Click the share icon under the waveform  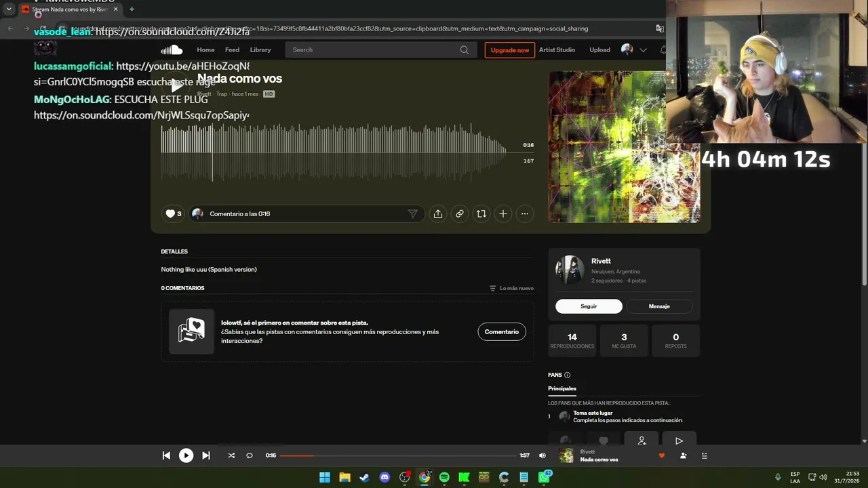[x=438, y=213]
